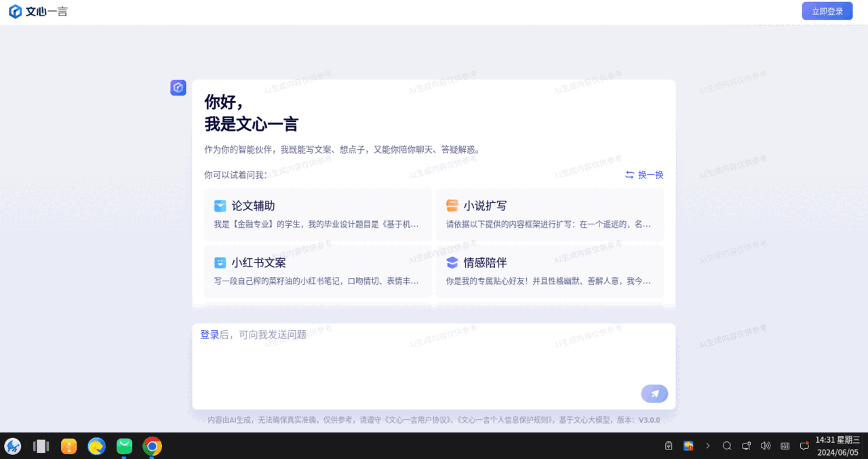The image size is (868, 459).
Task: Expand the system tray chevron arrow
Action: [x=708, y=446]
